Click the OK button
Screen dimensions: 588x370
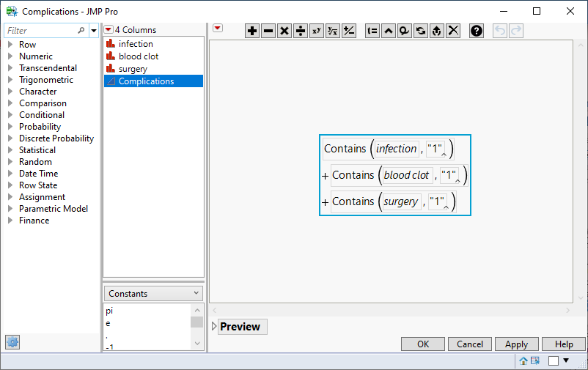[x=423, y=344]
